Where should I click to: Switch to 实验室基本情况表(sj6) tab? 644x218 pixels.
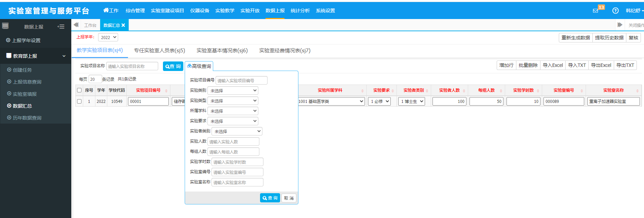[x=222, y=51]
